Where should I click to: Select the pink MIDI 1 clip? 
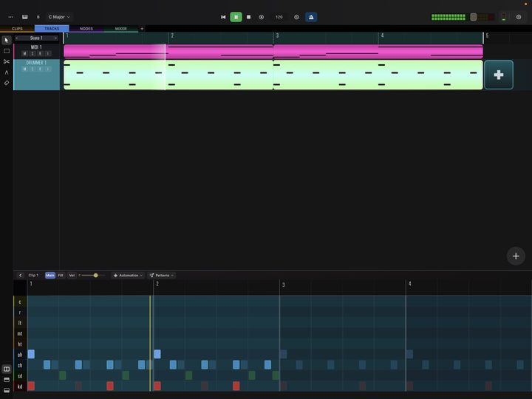(x=273, y=52)
